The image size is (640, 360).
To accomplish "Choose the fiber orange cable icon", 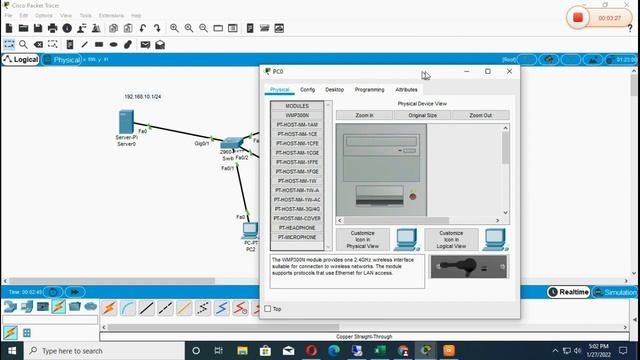I will pos(184,308).
